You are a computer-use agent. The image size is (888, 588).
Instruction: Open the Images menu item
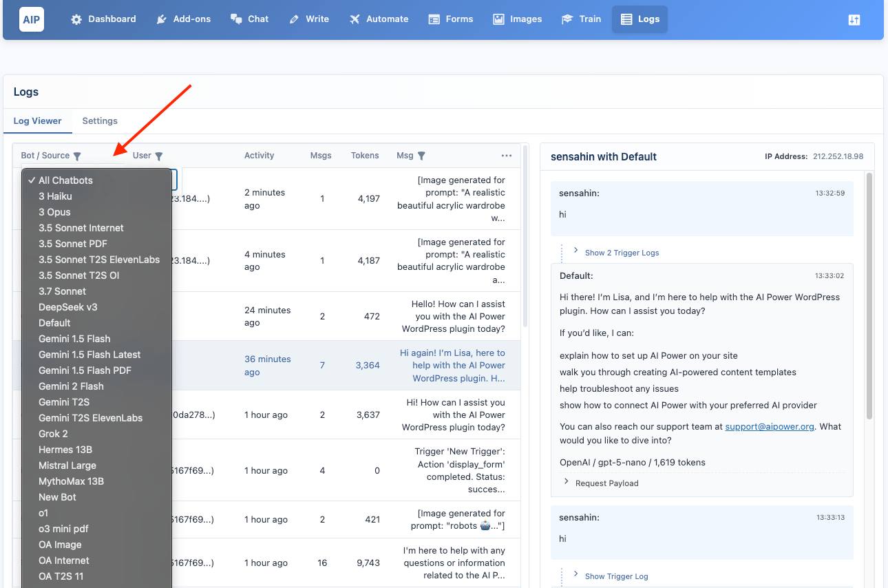coord(517,19)
